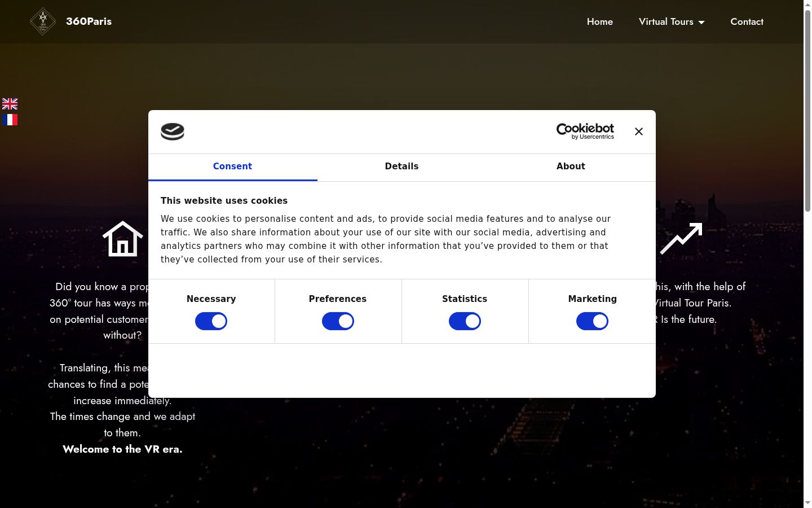Open the About tab

tap(571, 167)
